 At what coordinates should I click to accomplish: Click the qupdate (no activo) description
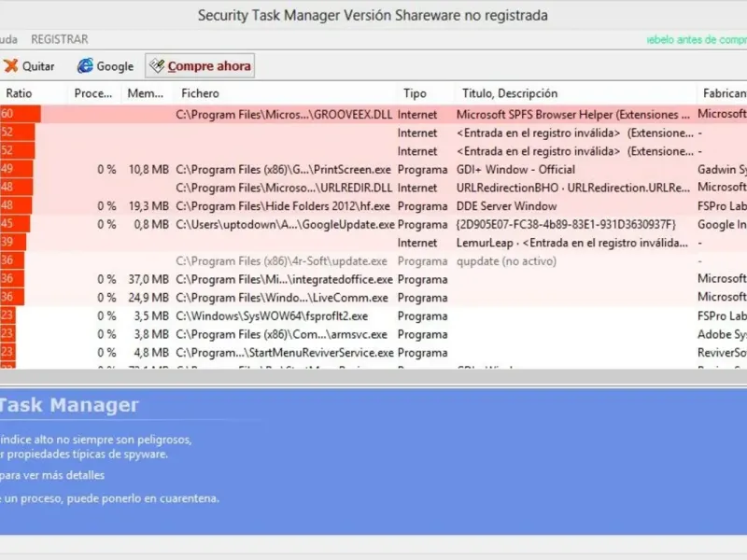click(x=506, y=261)
